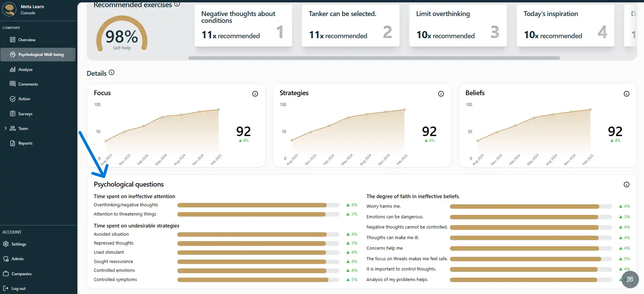Open account Settings
Screen dimensions: 644x294
[19, 244]
